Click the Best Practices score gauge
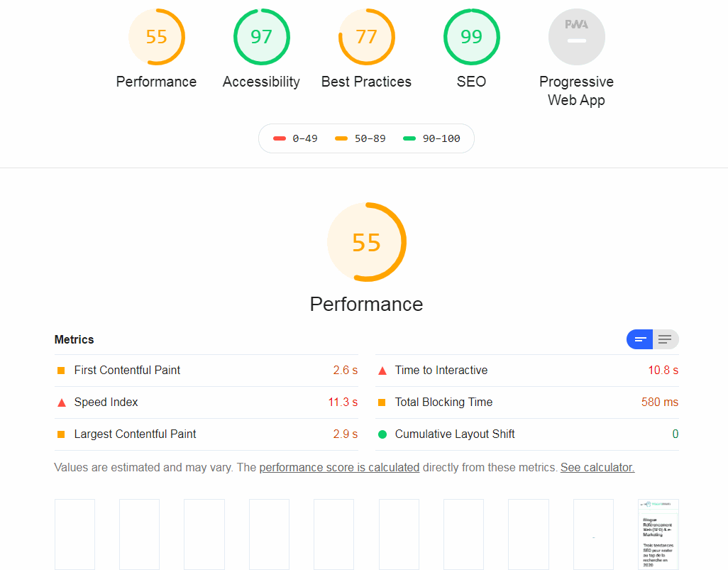Viewport: 728px width, 570px height. pos(366,36)
